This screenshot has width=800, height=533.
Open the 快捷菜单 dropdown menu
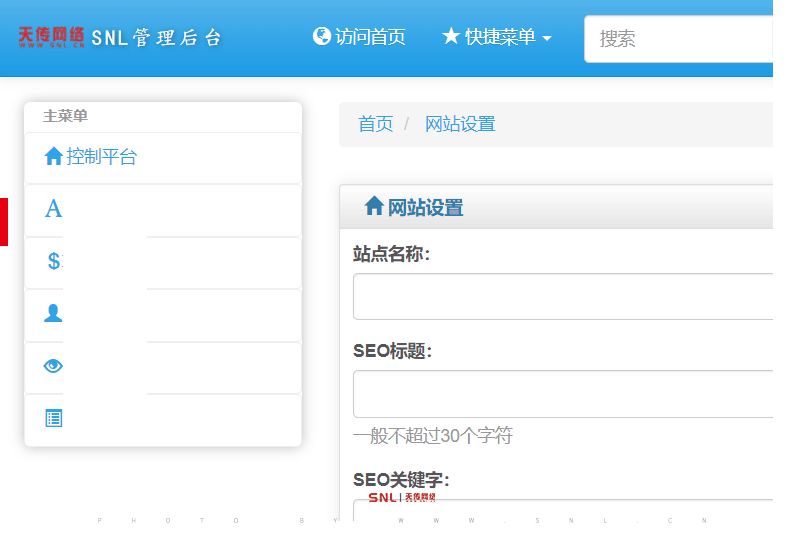497,37
